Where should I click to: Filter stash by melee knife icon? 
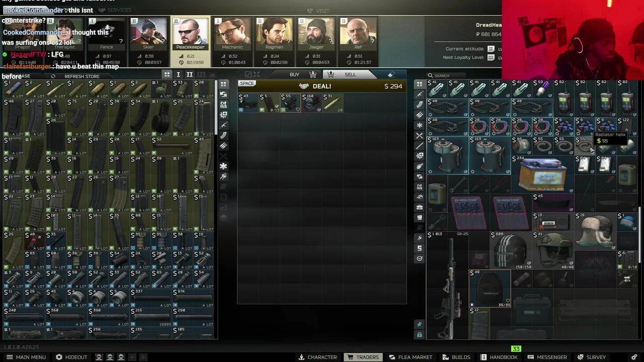tap(420, 146)
